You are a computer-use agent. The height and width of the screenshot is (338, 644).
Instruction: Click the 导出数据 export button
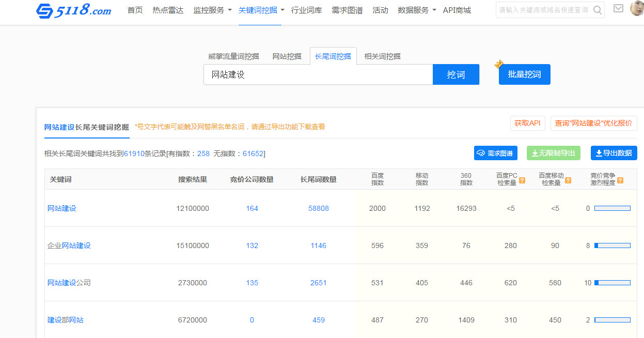pos(614,153)
